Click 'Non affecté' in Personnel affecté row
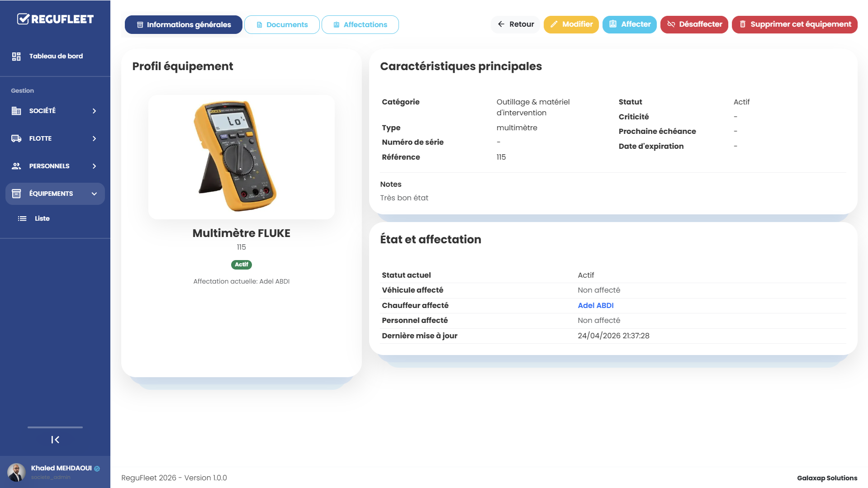 tap(599, 320)
